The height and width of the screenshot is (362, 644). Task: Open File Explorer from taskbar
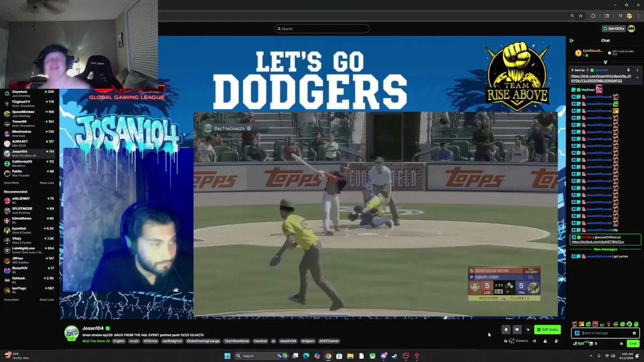click(350, 356)
